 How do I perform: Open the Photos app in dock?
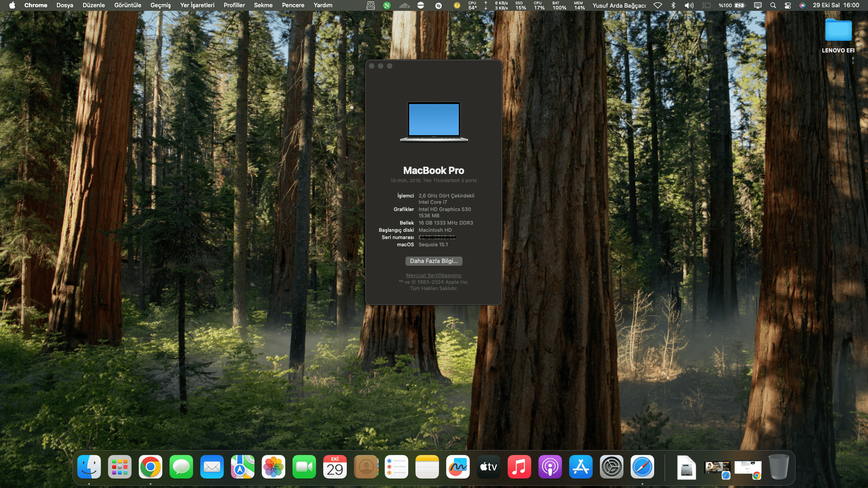[x=274, y=467]
